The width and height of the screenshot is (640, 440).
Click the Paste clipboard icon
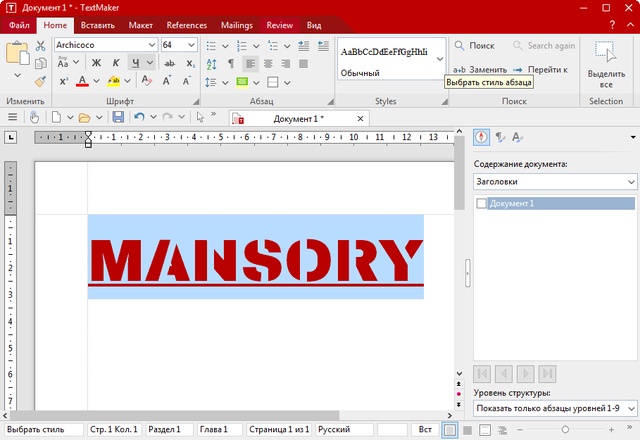(17, 53)
